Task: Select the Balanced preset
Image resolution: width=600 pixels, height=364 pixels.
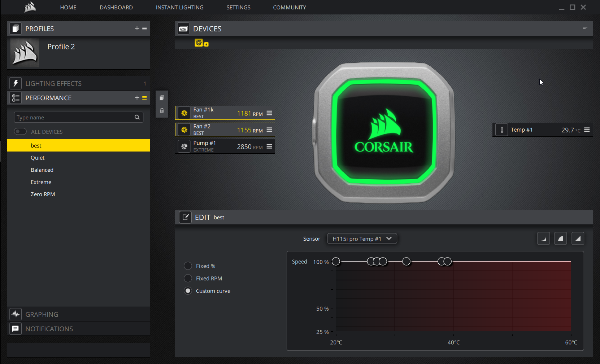Action: coord(79,170)
